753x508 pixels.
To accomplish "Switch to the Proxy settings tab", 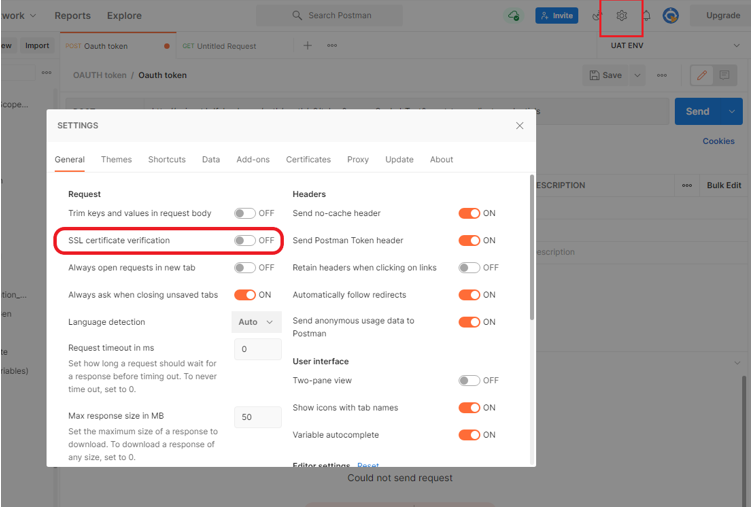I will click(x=358, y=160).
